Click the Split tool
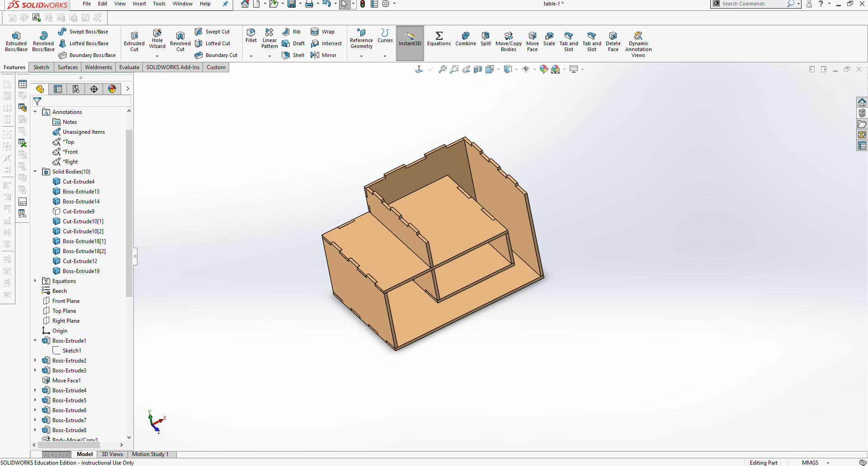 tap(486, 38)
